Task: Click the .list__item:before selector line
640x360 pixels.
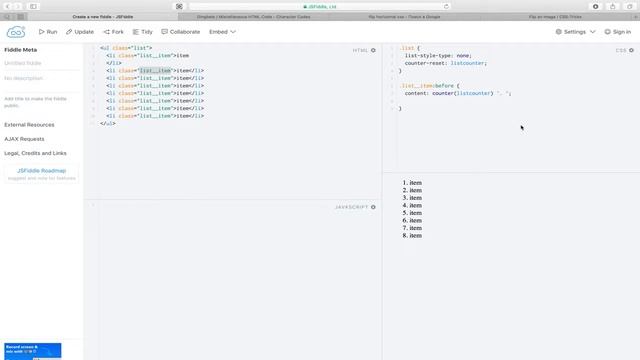Action: coord(429,86)
